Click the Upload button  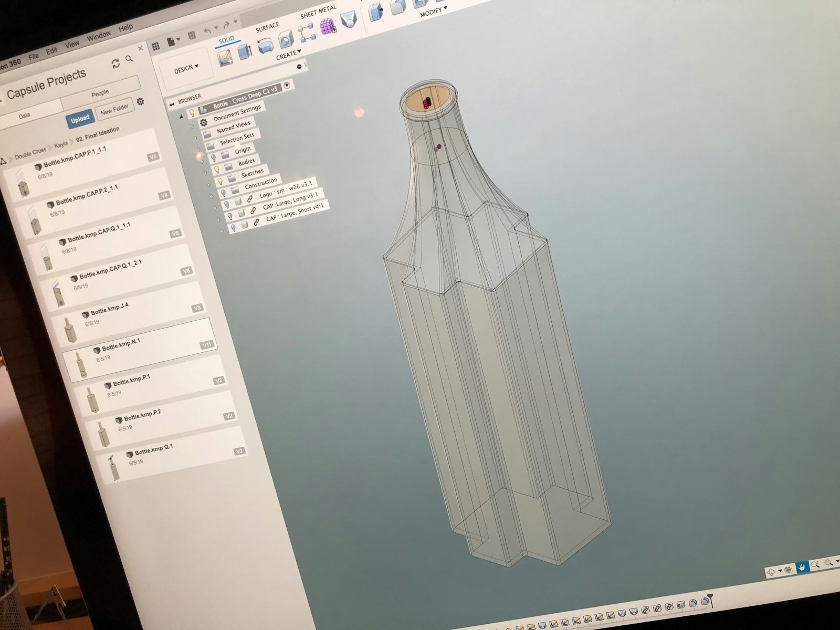point(80,120)
